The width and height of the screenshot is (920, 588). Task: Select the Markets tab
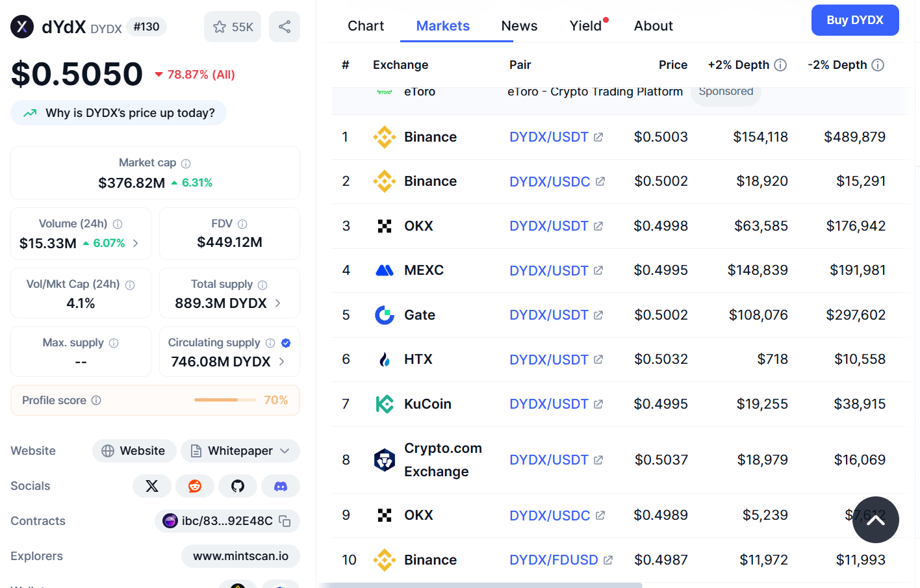tap(443, 26)
